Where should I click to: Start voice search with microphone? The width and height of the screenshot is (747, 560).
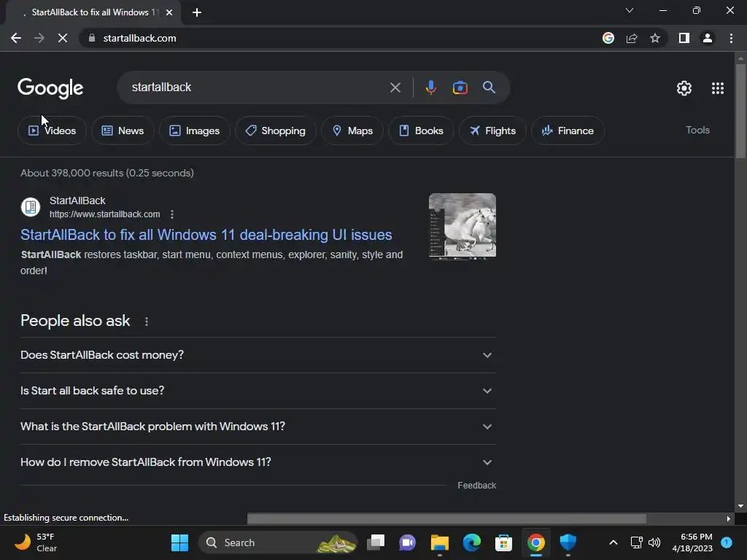430,87
